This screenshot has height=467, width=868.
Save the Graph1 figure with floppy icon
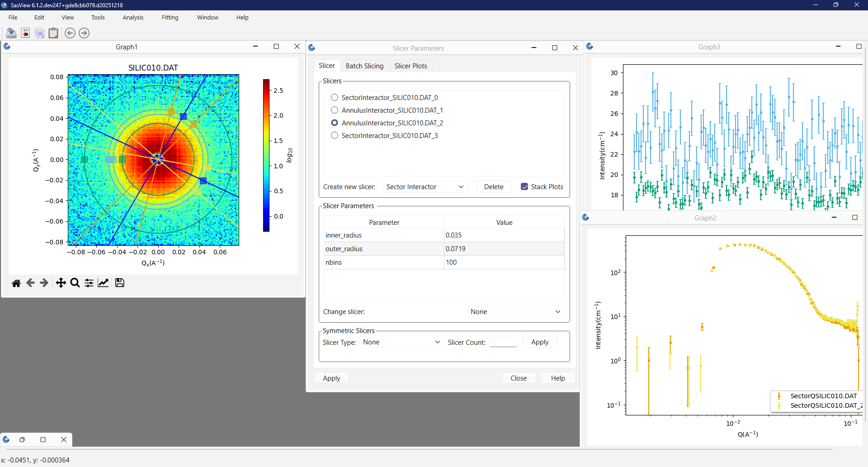coord(120,283)
